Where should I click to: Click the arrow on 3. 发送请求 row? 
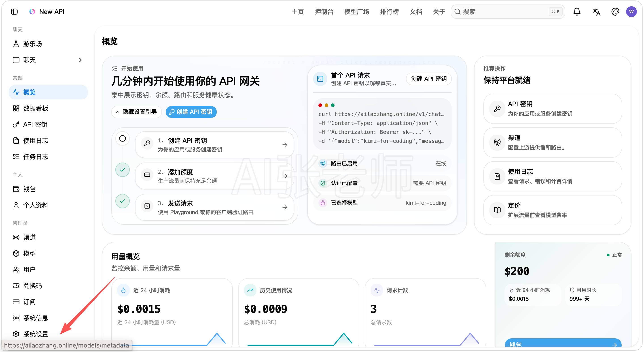click(x=285, y=207)
